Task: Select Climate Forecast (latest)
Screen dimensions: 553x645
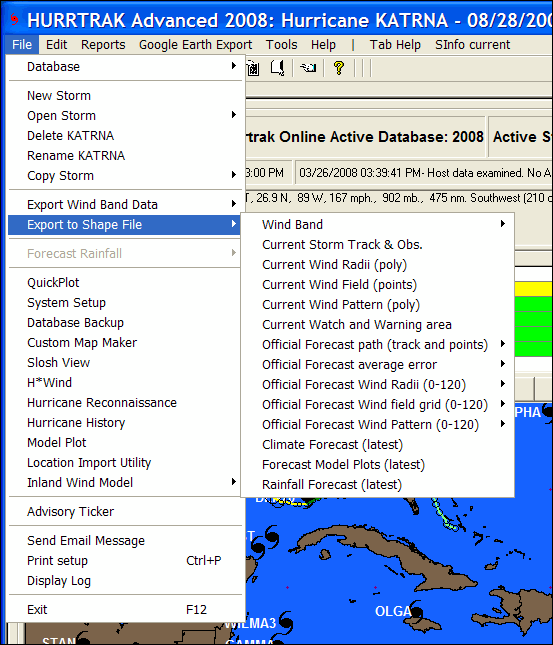Action: coord(377,444)
